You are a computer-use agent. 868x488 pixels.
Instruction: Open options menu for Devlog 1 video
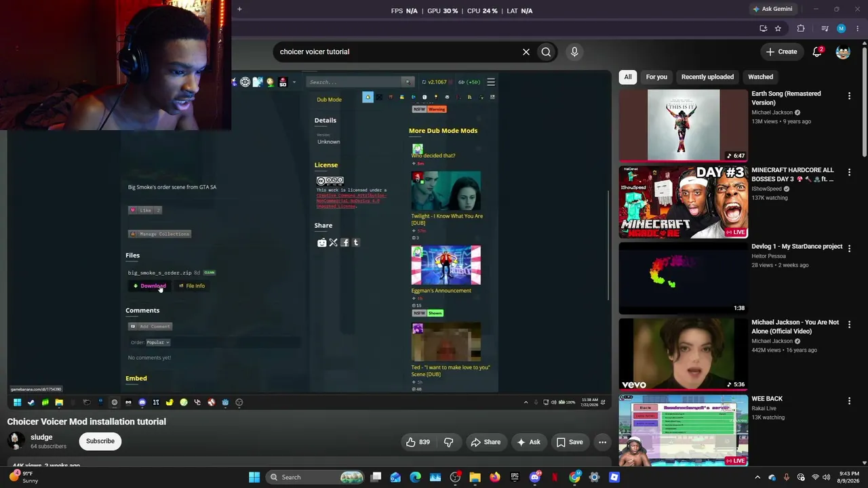coord(849,249)
